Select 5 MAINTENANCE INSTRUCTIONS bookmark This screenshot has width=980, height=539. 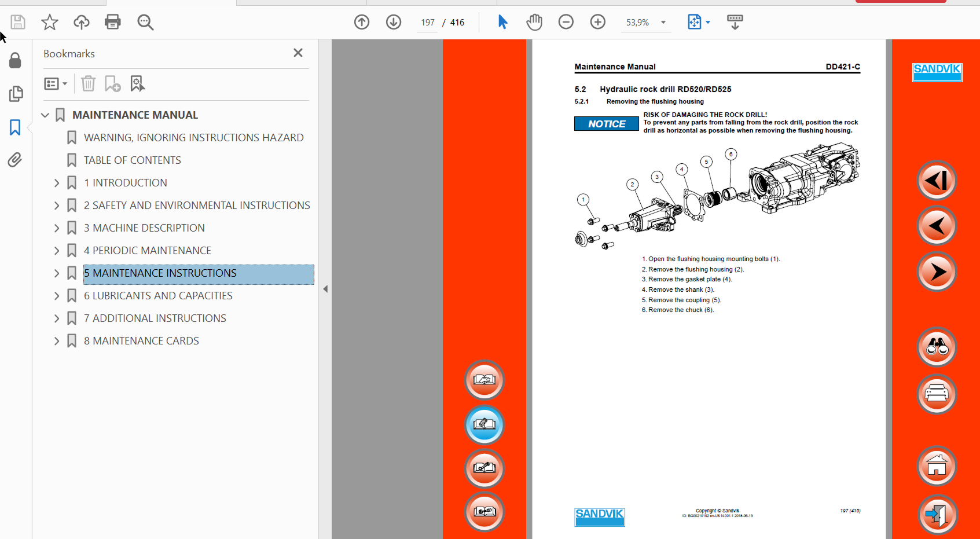point(199,273)
